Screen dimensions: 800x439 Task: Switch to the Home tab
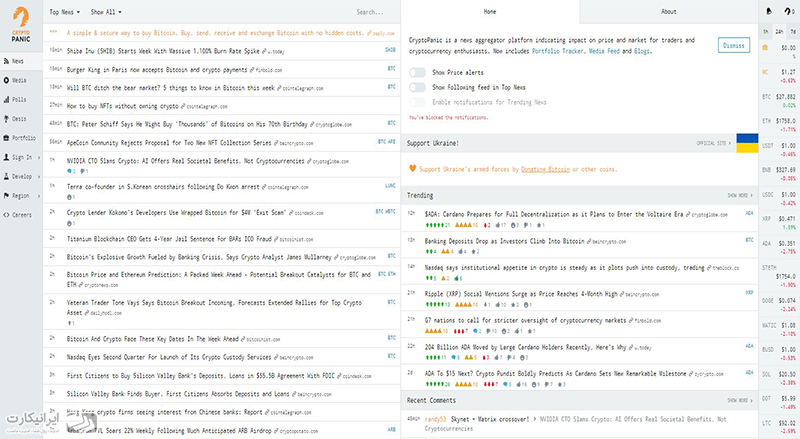pyautogui.click(x=490, y=12)
